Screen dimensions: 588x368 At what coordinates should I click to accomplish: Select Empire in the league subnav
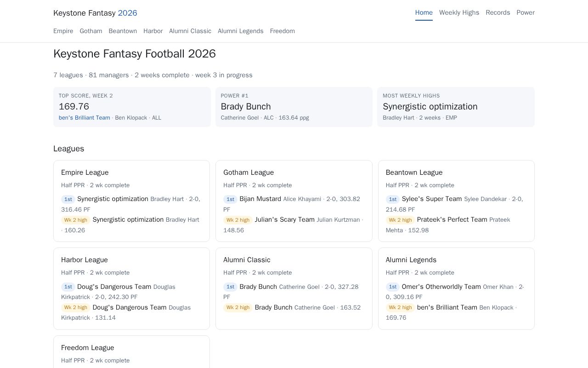[63, 31]
